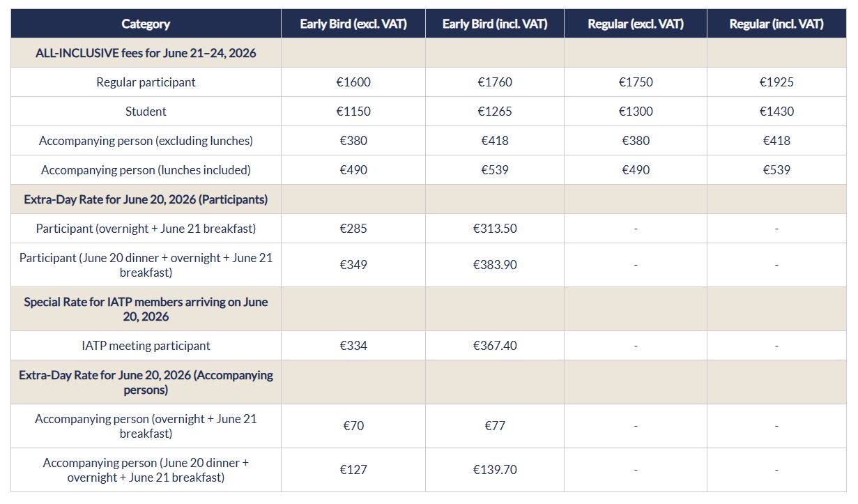858x504 pixels.
Task: Click the €367.40 price cell
Action: 495,346
